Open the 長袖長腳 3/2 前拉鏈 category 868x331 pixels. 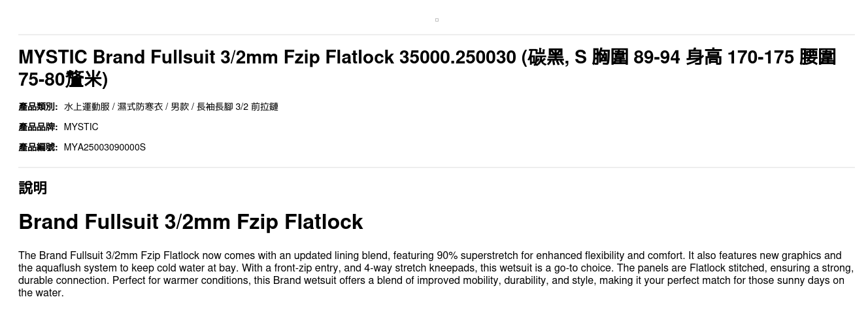[x=237, y=107]
